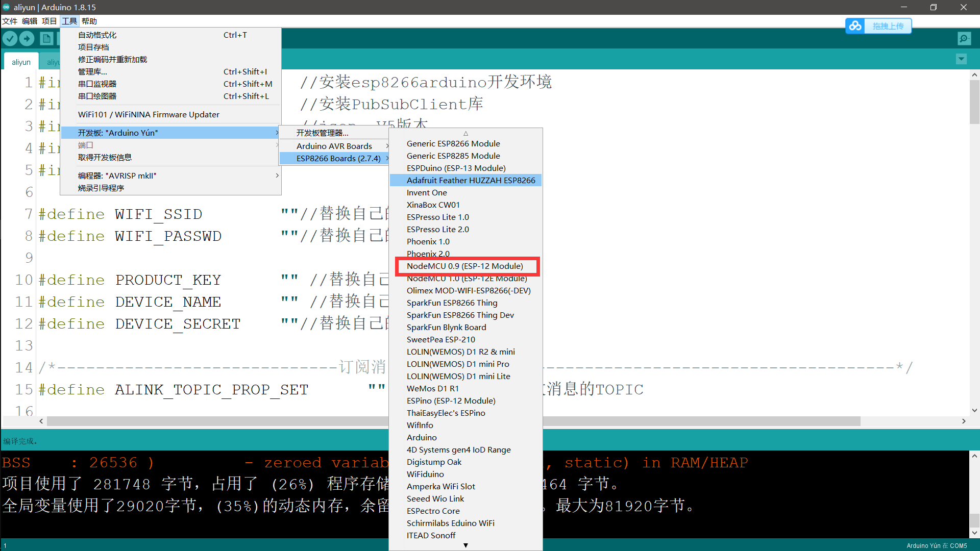Select 4D Systems gen4 IoD Range
Viewport: 980px width, 551px height.
[x=465, y=449]
